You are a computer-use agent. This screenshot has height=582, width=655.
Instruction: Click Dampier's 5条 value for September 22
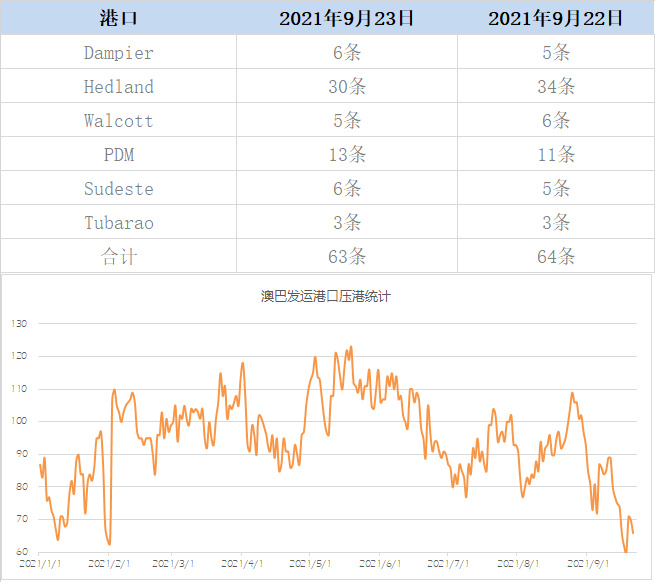tap(556, 53)
